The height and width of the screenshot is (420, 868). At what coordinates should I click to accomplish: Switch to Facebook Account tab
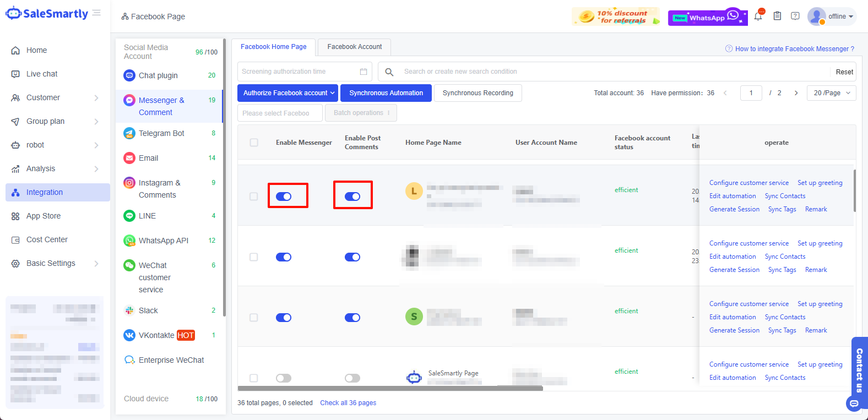[x=355, y=47]
